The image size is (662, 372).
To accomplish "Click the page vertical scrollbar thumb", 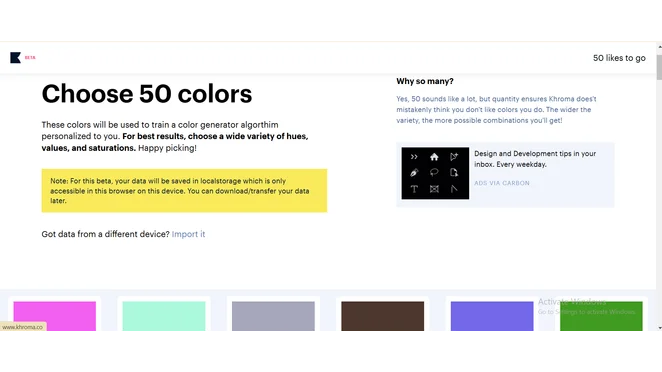I will (659, 67).
